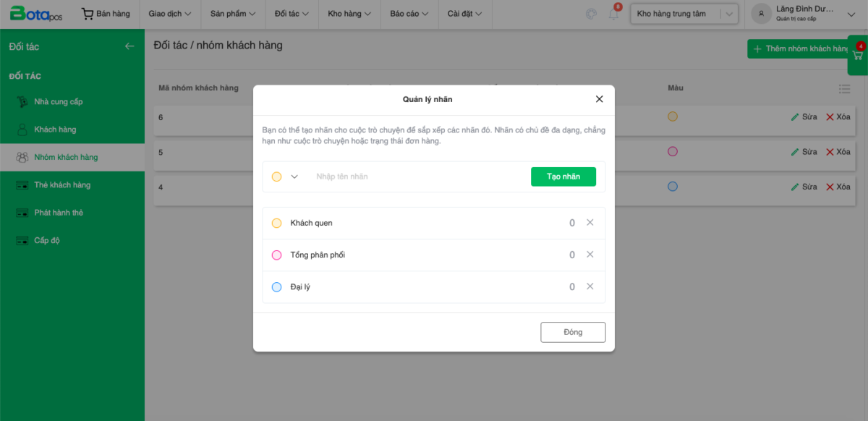
Task: Open the floating shopping cart icon
Action: [858, 56]
